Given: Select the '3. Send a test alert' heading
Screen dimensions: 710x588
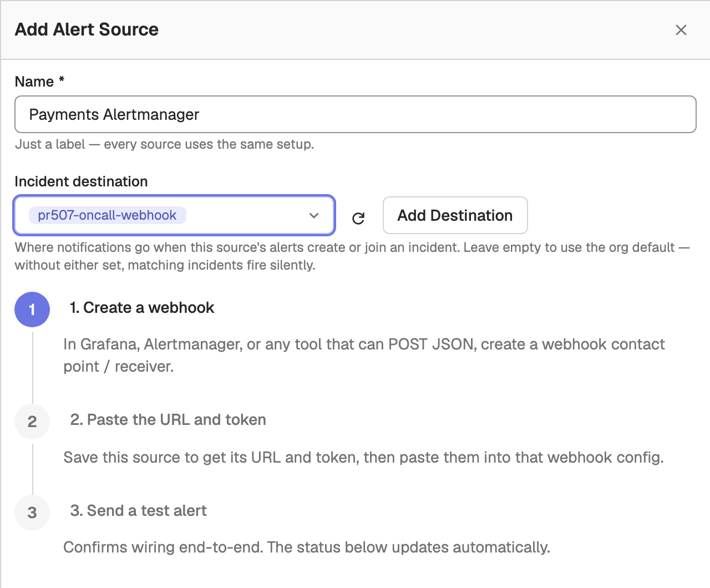Looking at the screenshot, I should tap(138, 511).
